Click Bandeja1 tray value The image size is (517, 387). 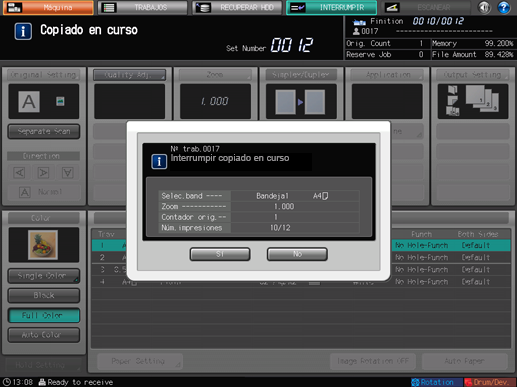(x=272, y=196)
